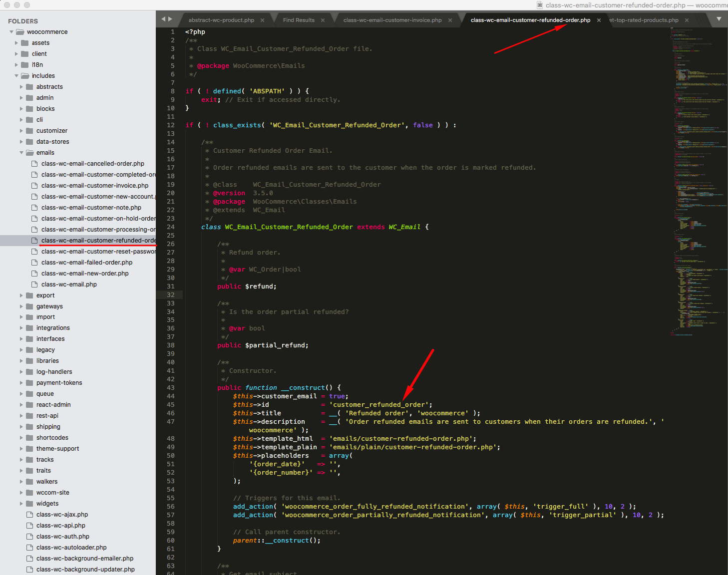This screenshot has width=728, height=575.
Task: Expand the client folder arrow
Action: [x=16, y=54]
